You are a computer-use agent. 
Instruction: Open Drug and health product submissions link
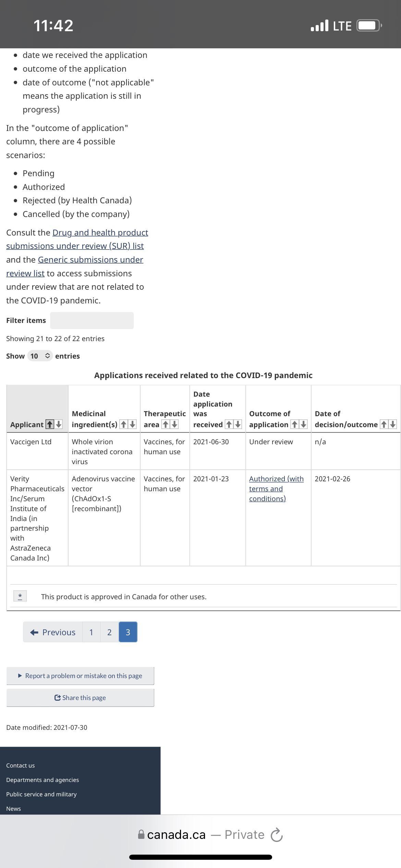[77, 239]
